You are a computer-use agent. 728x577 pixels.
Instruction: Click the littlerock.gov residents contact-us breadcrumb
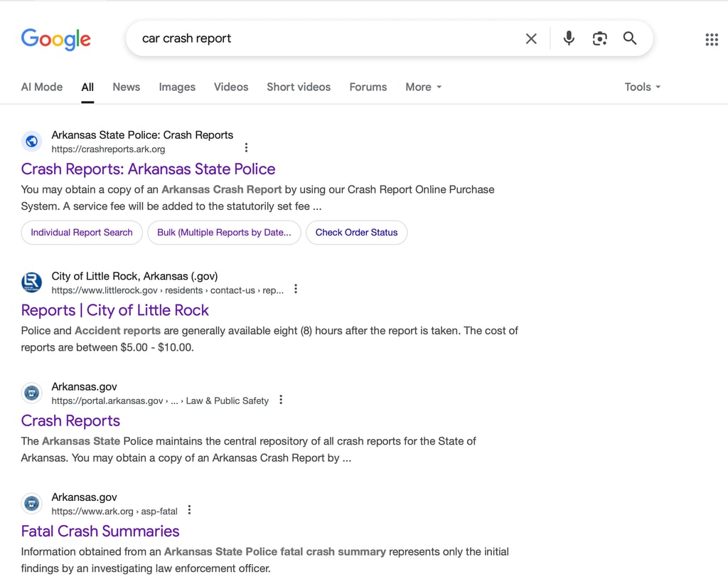coord(168,290)
